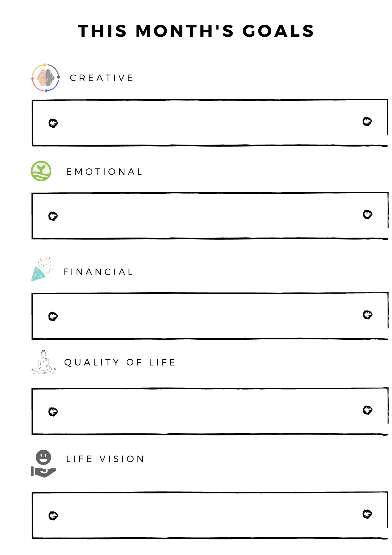This screenshot has width=392, height=555.
Task: Select the Life Vision heading text
Action: (x=105, y=459)
